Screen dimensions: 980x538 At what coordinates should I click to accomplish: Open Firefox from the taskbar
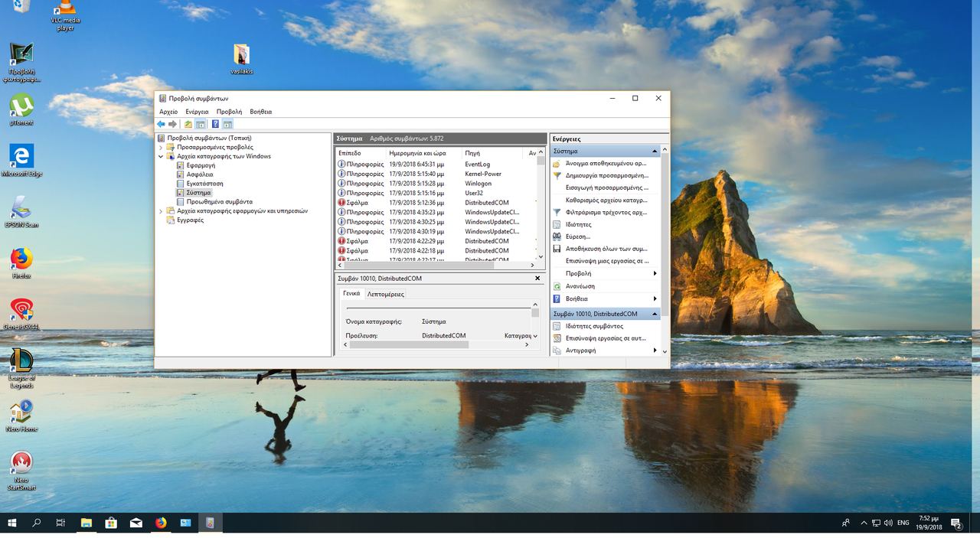161,523
